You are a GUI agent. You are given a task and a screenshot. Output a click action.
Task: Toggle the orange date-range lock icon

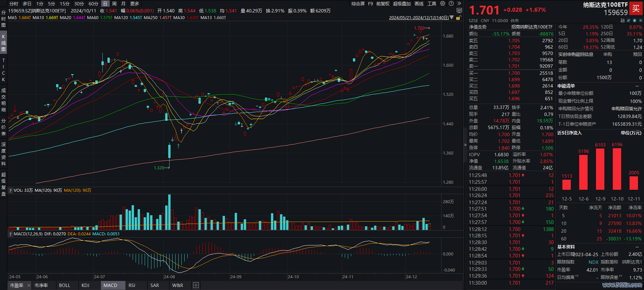(x=458, y=18)
